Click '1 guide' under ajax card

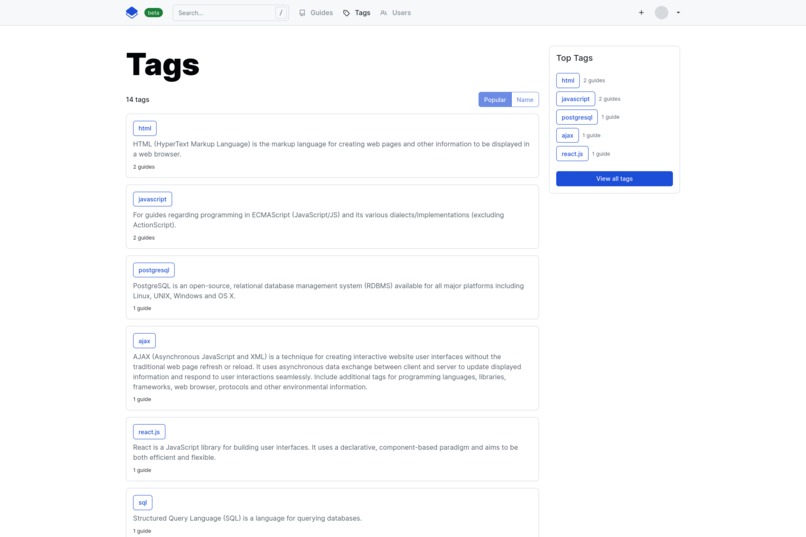tap(142, 399)
